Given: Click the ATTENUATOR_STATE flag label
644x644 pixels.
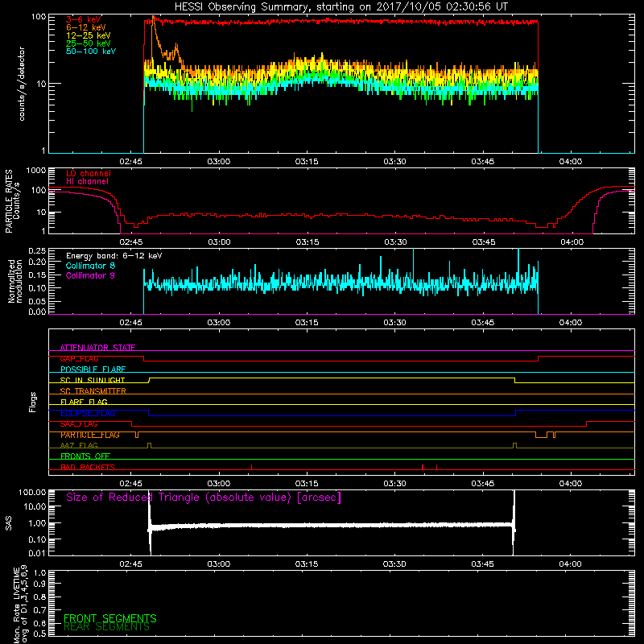Looking at the screenshot, I should coord(97,348).
